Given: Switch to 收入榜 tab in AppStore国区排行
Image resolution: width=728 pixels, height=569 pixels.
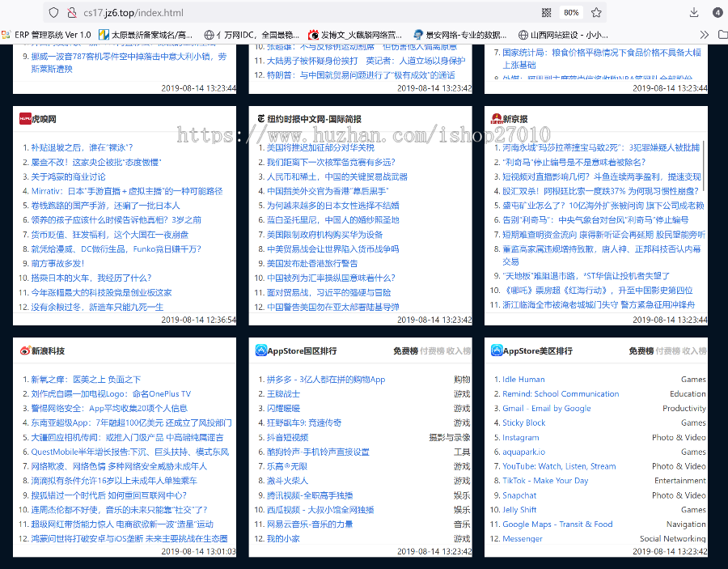Looking at the screenshot, I should pos(459,351).
